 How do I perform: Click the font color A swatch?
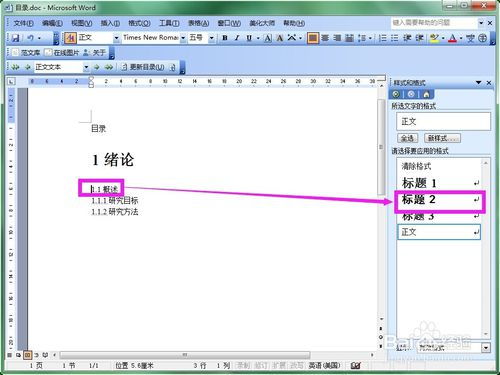click(x=452, y=38)
